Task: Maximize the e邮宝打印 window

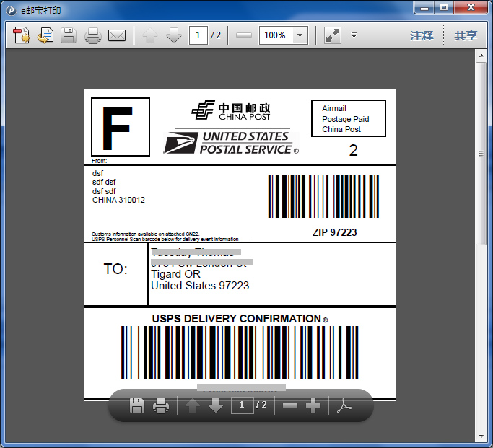Action: [444, 7]
